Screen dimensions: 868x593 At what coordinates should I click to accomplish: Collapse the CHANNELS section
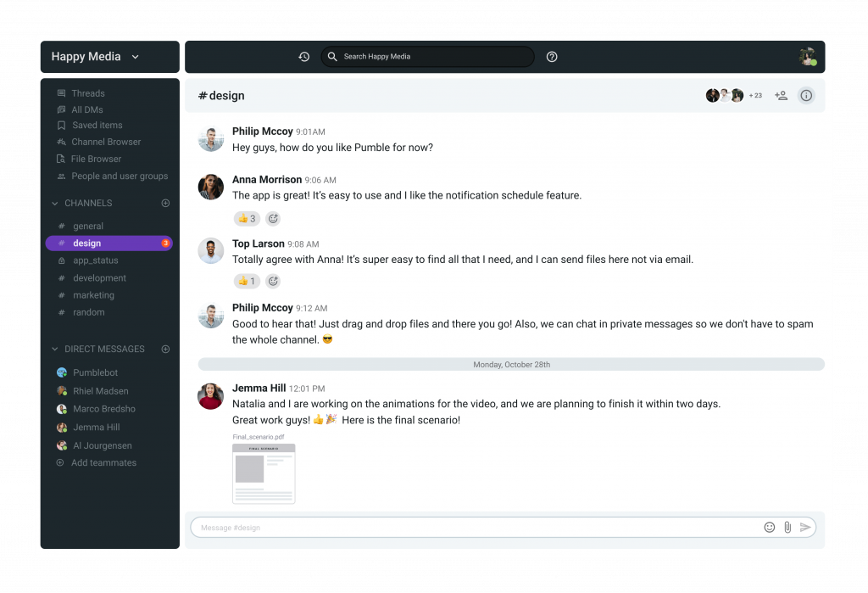click(x=55, y=204)
